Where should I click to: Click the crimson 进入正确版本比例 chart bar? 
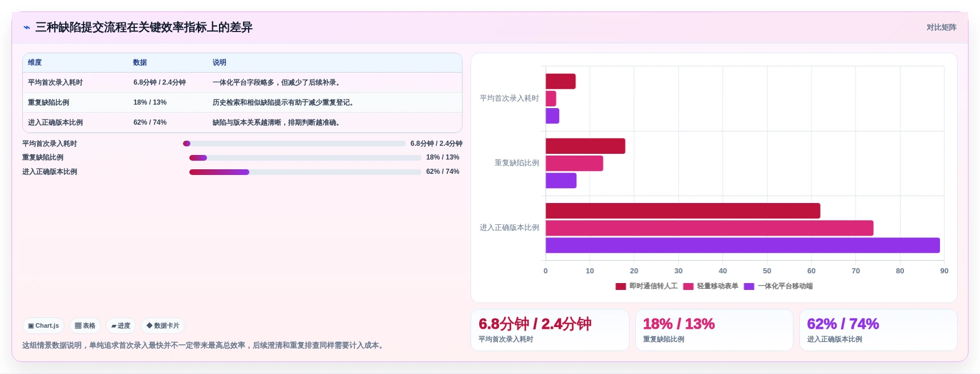pos(683,211)
